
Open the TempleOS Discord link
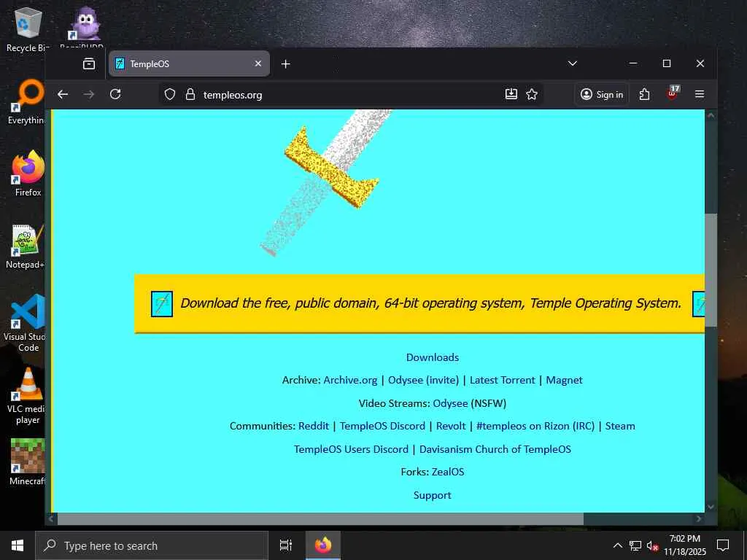coord(382,426)
